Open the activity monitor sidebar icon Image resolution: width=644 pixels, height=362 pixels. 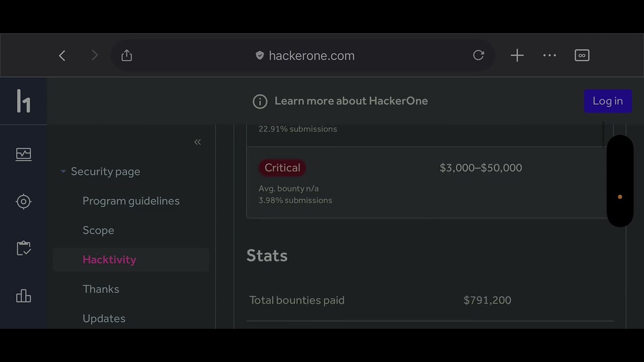click(x=24, y=154)
